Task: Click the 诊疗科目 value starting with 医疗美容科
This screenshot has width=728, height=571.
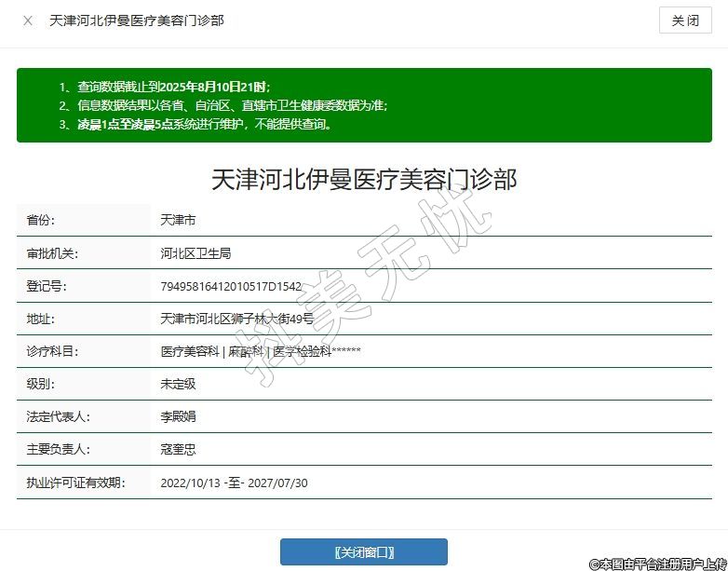Action: [260, 351]
